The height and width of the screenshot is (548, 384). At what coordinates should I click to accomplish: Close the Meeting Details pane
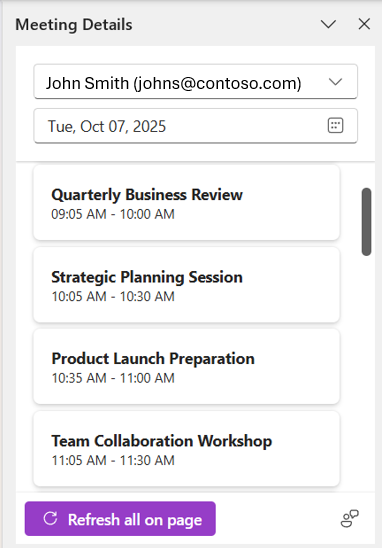tap(364, 24)
